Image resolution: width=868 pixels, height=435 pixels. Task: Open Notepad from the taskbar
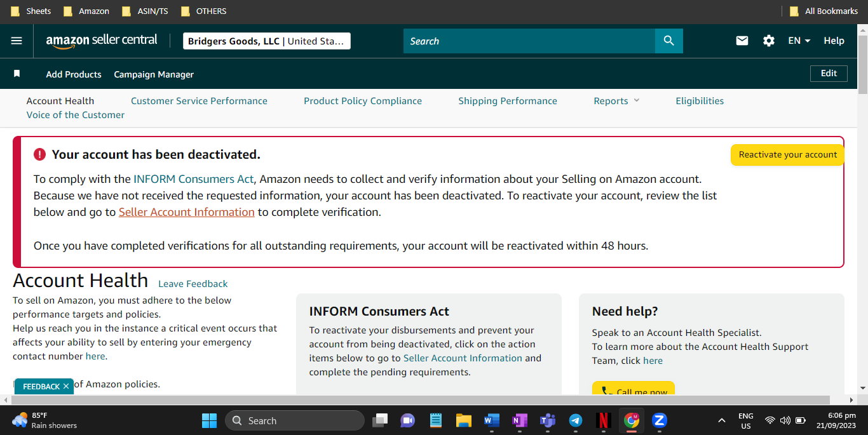435,420
